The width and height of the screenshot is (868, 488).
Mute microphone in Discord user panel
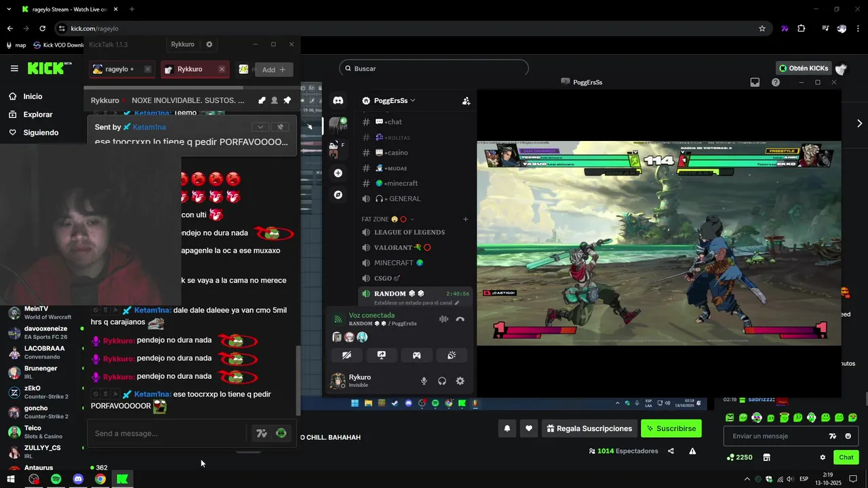point(424,381)
